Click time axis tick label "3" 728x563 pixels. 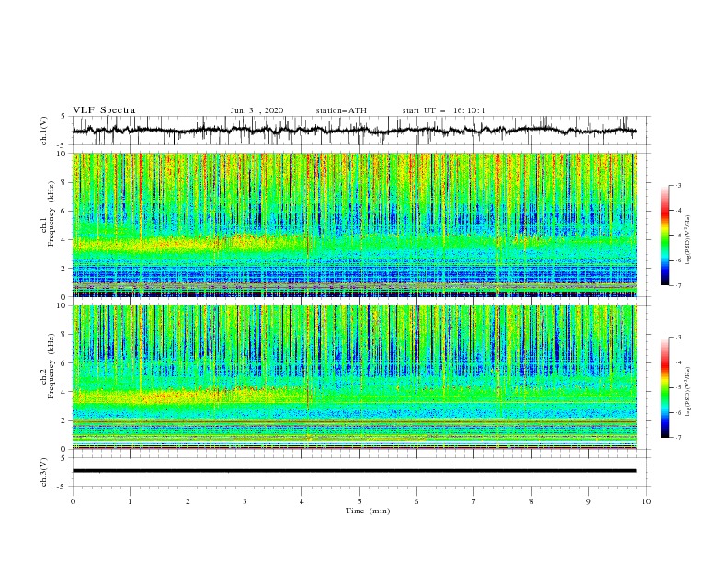point(245,501)
